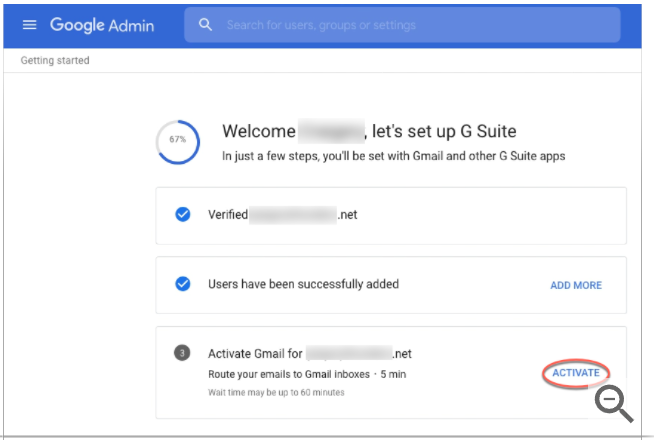The height and width of the screenshot is (441, 654).
Task: Click the search magnifier icon
Action: point(205,25)
